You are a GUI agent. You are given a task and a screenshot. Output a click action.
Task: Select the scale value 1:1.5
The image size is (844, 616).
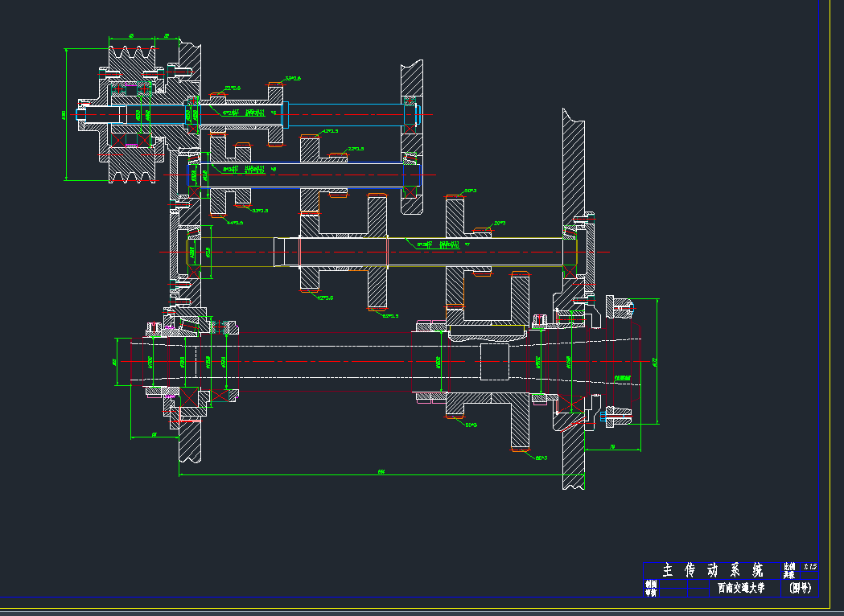click(809, 567)
